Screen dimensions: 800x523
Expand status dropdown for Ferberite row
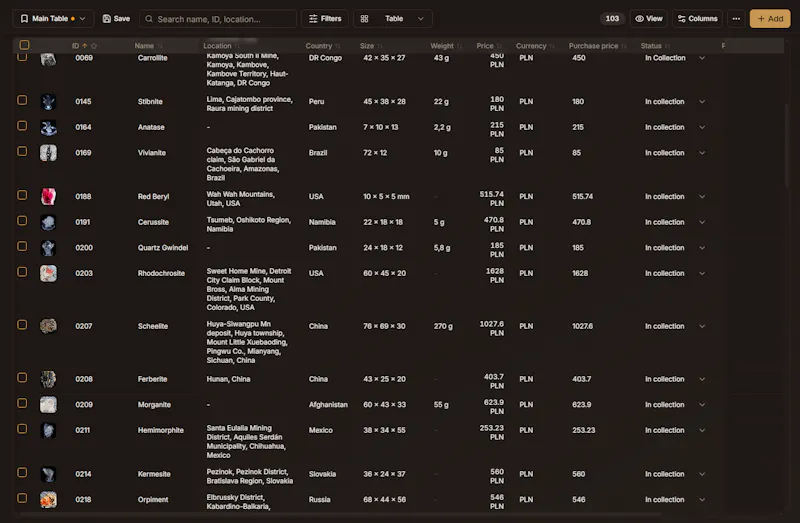tap(702, 380)
